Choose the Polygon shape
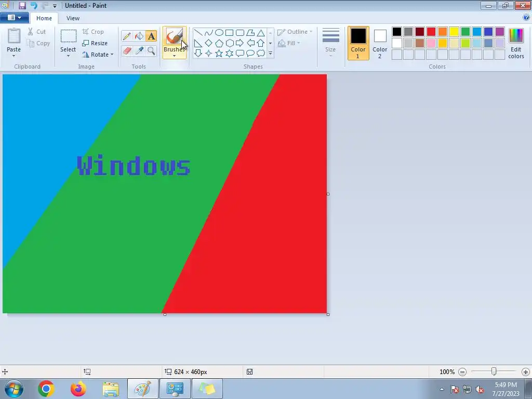Image resolution: width=532 pixels, height=399 pixels. pyautogui.click(x=250, y=33)
